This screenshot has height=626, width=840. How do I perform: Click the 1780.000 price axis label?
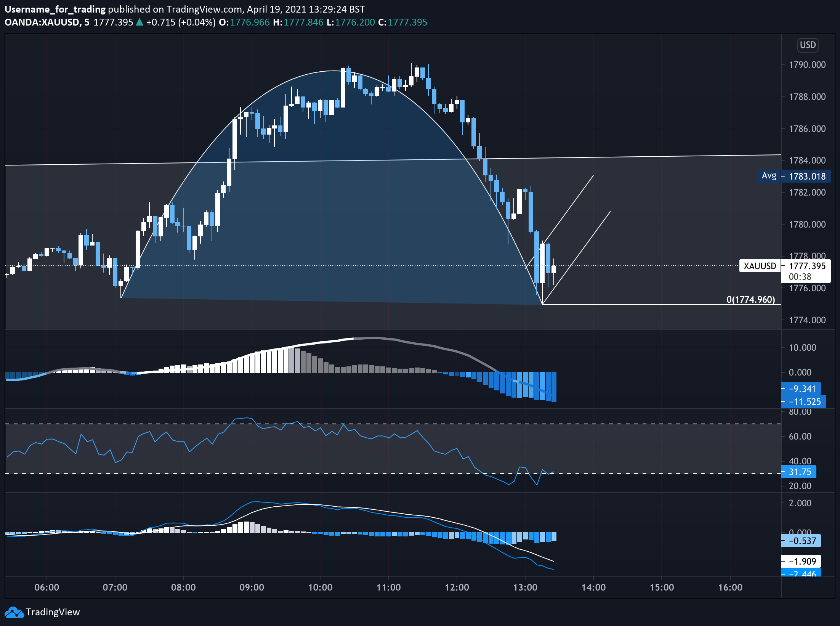[807, 225]
